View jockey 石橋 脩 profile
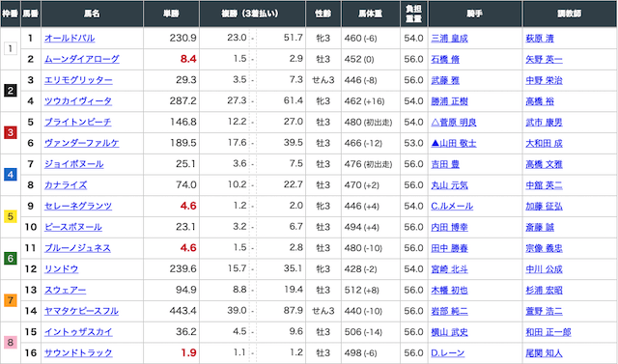Viewport: 618px width, 364px height. 445,59
